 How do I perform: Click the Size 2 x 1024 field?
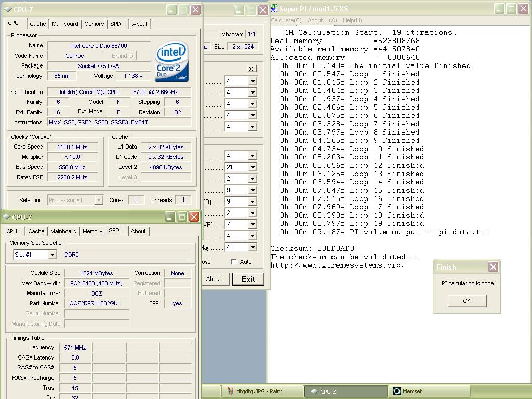click(x=243, y=46)
